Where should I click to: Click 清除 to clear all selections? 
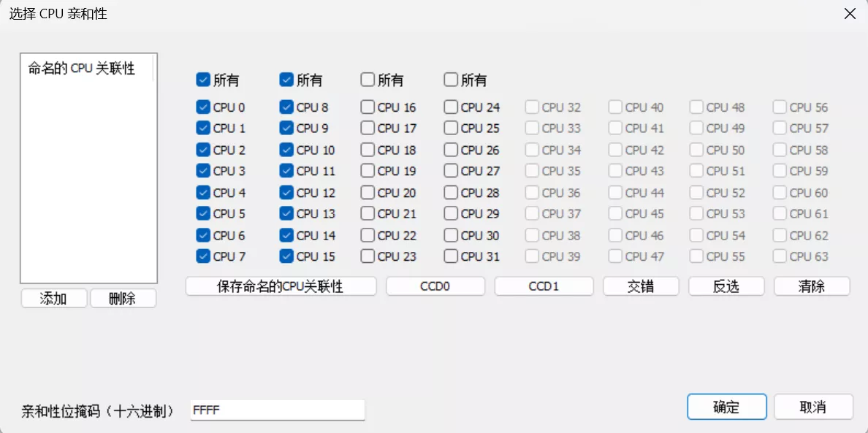812,286
